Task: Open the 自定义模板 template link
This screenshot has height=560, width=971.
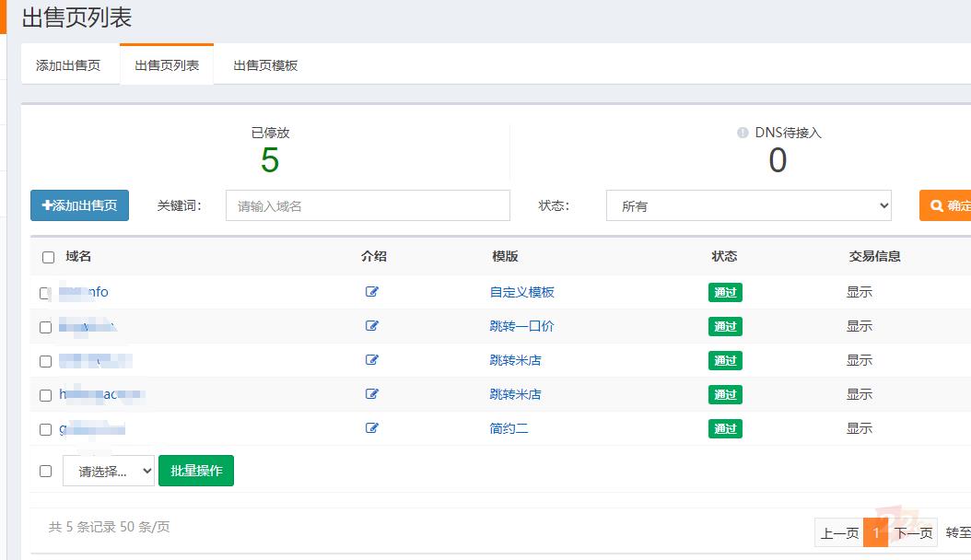Action: click(x=521, y=292)
